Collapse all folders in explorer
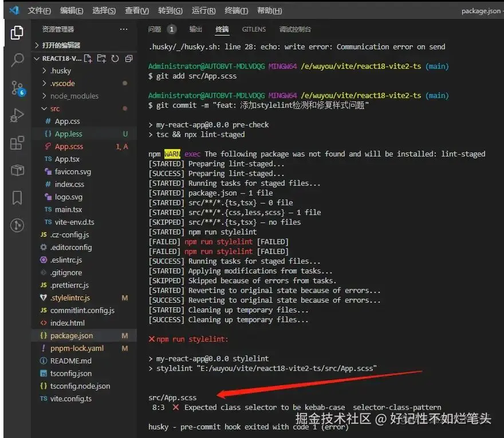 pyautogui.click(x=129, y=58)
